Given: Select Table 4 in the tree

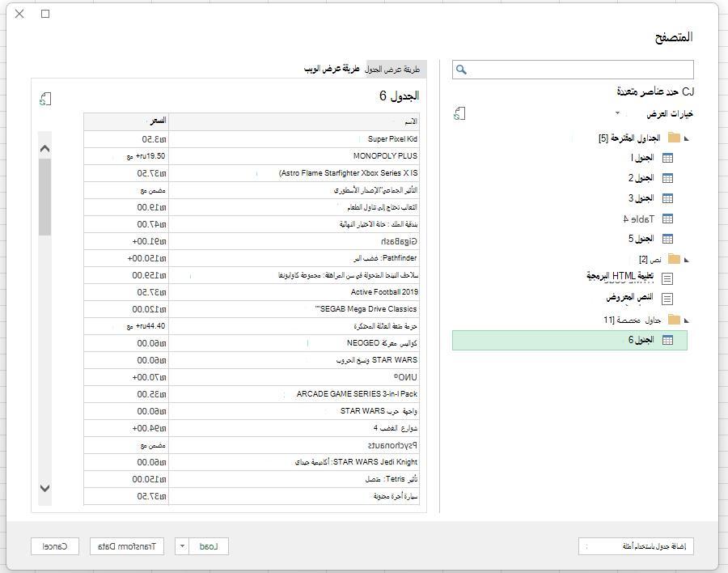Looking at the screenshot, I should [639, 219].
